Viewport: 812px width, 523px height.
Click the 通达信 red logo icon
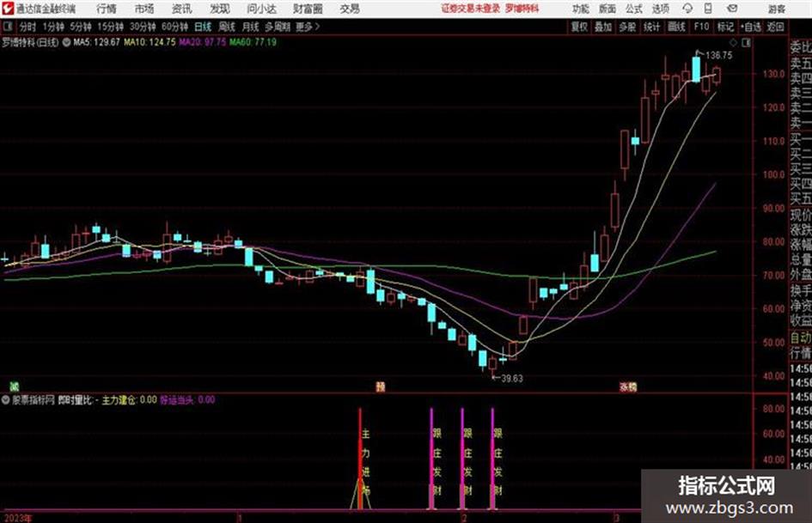coord(8,9)
